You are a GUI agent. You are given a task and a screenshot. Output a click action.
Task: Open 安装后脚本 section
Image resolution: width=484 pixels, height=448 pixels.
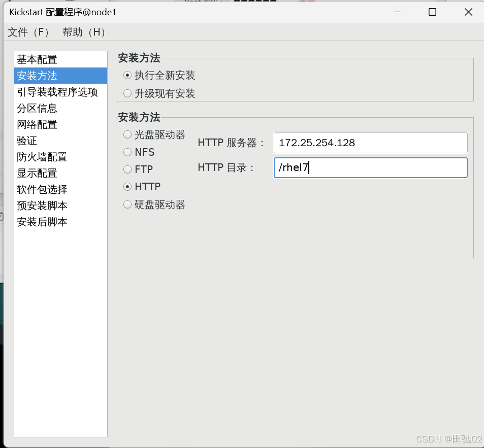(60, 222)
